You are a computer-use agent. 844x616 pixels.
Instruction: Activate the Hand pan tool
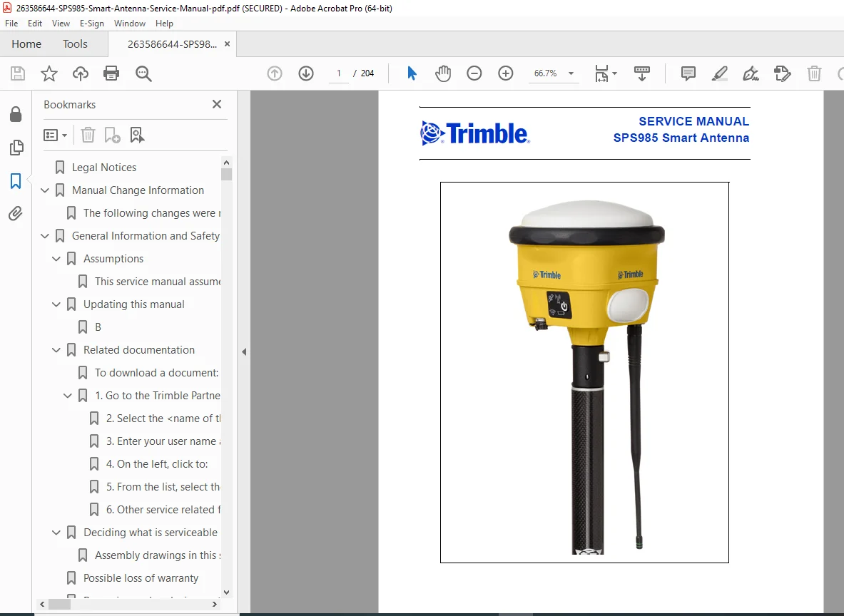pyautogui.click(x=443, y=73)
